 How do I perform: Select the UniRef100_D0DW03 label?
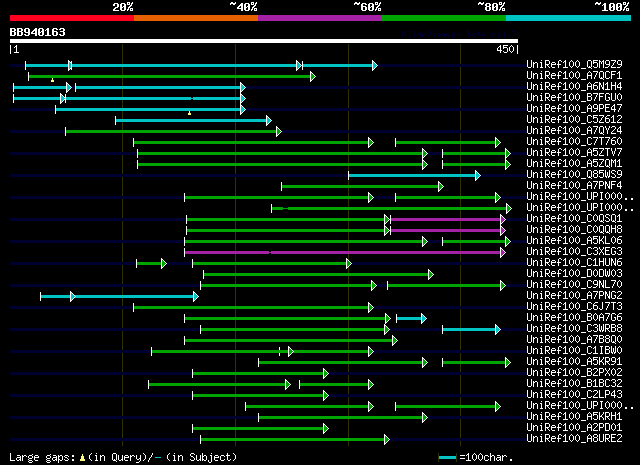(574, 274)
